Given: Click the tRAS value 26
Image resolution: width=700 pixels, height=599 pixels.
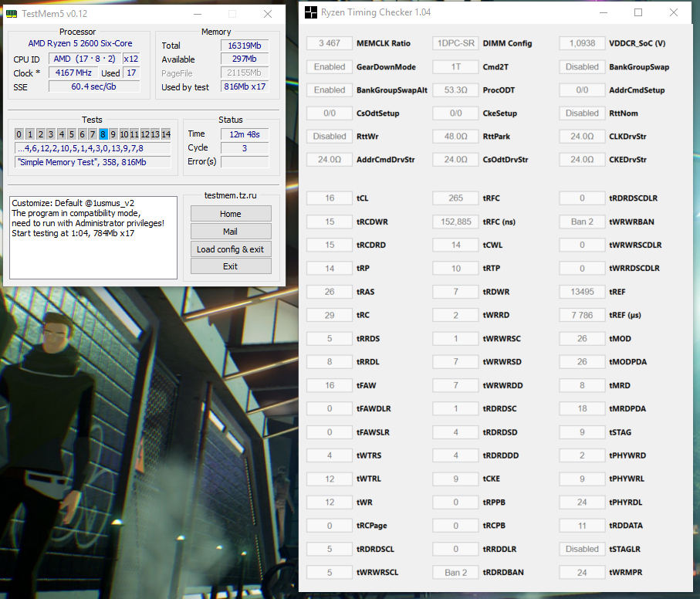Looking at the screenshot, I should (330, 292).
